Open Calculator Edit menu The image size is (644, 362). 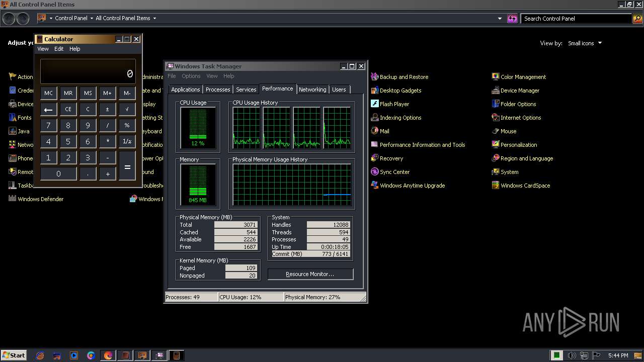coord(59,49)
